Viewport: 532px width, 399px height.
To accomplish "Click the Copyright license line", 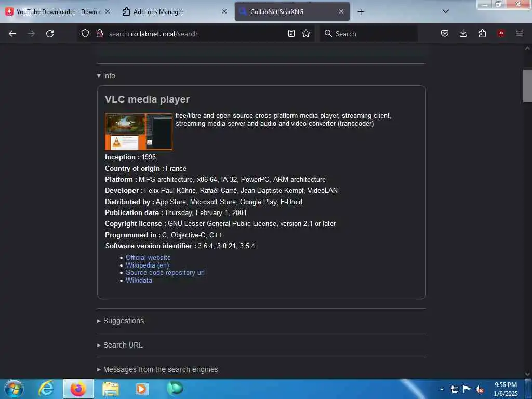I will (220, 224).
